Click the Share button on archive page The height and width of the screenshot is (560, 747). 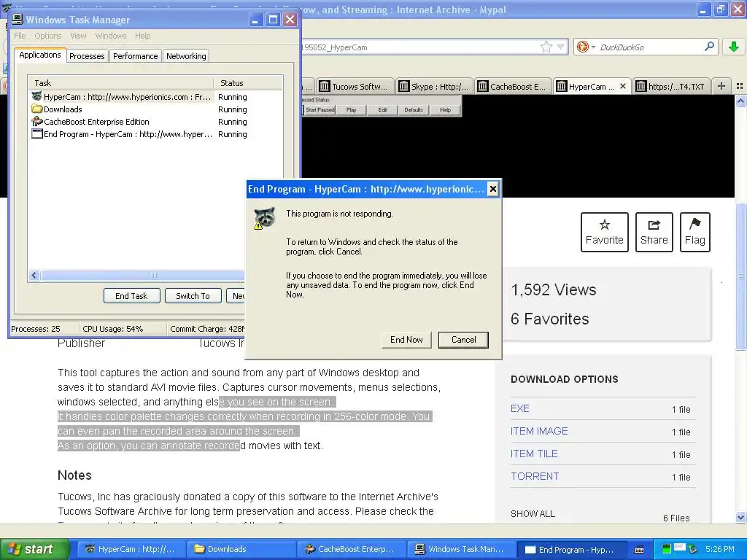(x=654, y=232)
